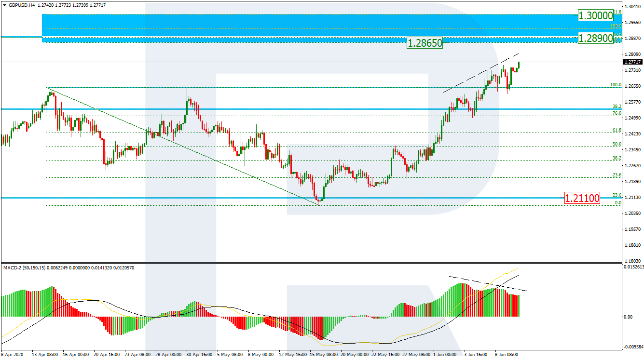Click the 22 May 16:00 time label
Image resolution: width=644 pixels, height=360 pixels.
385,354
